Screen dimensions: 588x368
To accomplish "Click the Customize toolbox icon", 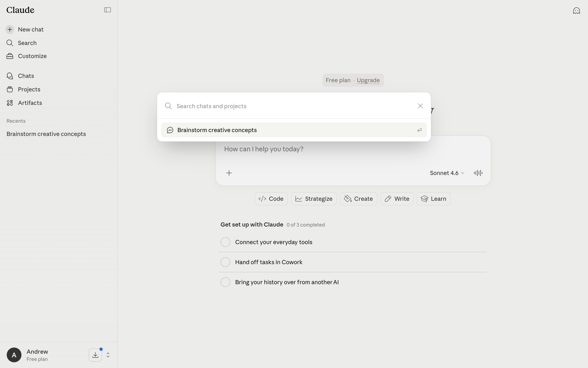I will pos(10,56).
